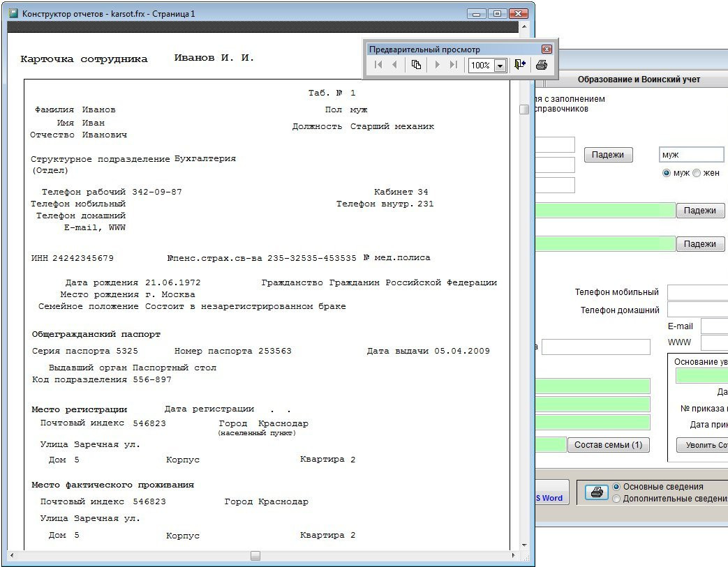
Task: Click report vertical scrollbar down arrow
Action: pyautogui.click(x=524, y=545)
